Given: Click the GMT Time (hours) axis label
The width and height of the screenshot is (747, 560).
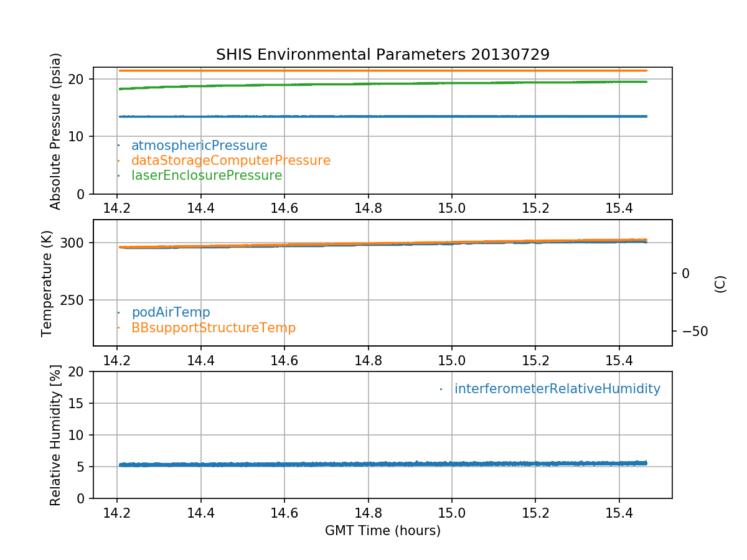Looking at the screenshot, I should tap(382, 531).
